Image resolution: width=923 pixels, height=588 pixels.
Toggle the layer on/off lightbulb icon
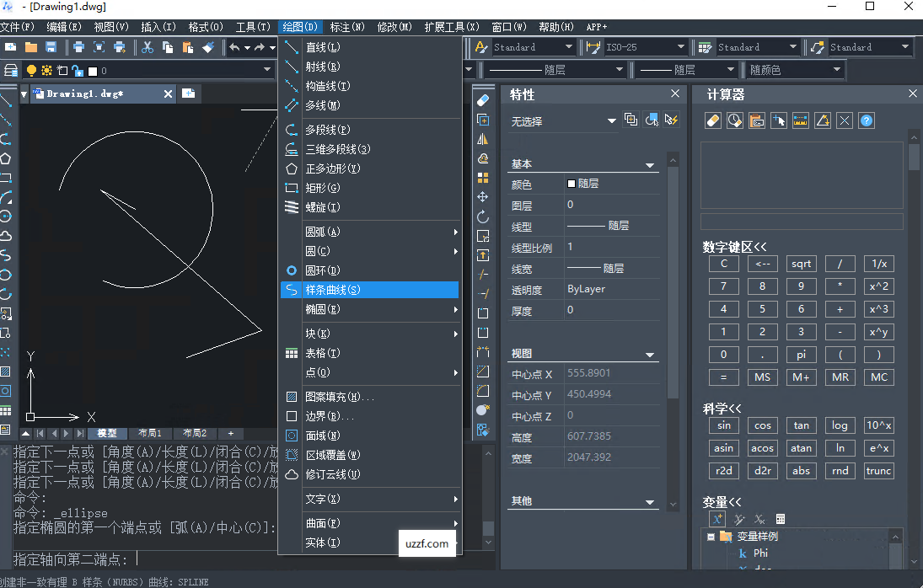tap(31, 71)
